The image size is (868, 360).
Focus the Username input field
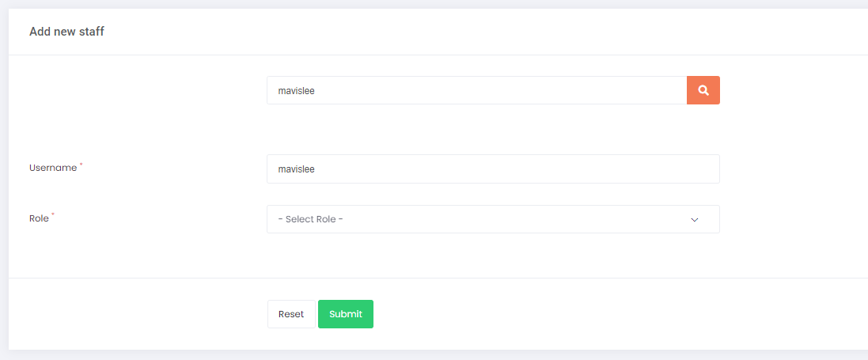click(492, 169)
